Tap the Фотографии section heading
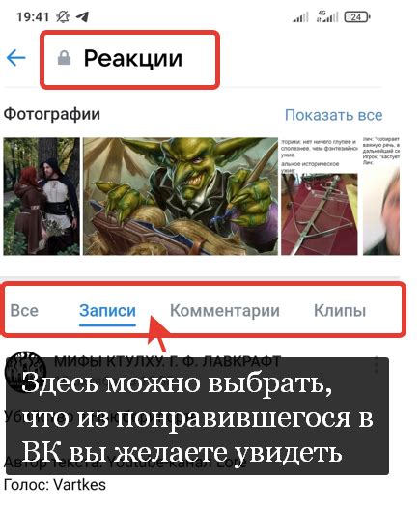Screen dimensions: 420x507 coord(52,115)
